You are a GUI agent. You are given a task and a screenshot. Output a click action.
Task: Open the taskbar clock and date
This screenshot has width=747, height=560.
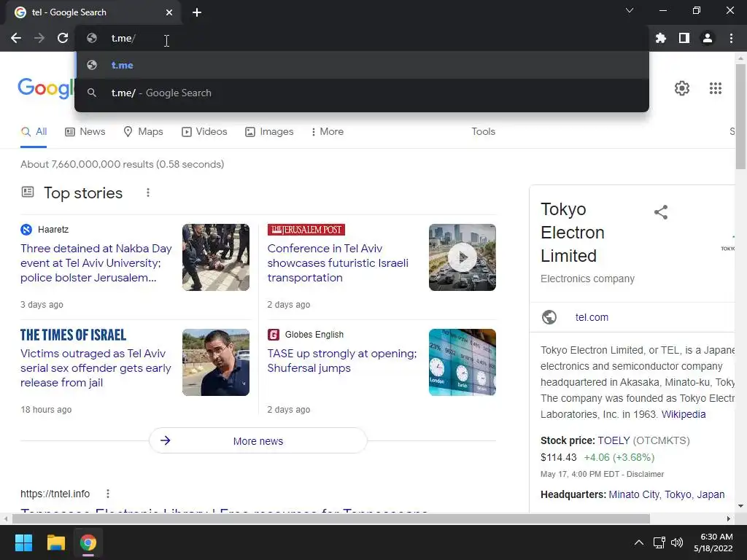(713, 542)
